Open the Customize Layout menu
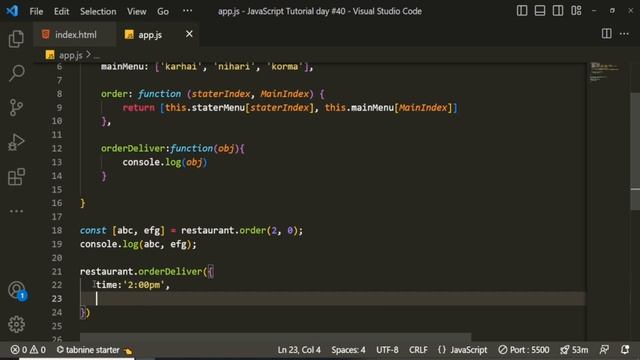This screenshot has width=640, height=360. coord(576,11)
